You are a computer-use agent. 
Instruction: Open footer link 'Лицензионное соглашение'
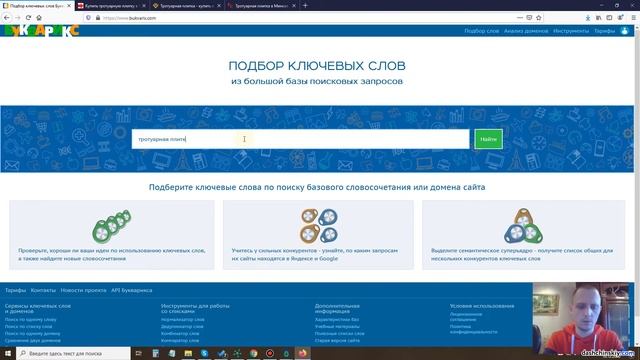[466, 317]
